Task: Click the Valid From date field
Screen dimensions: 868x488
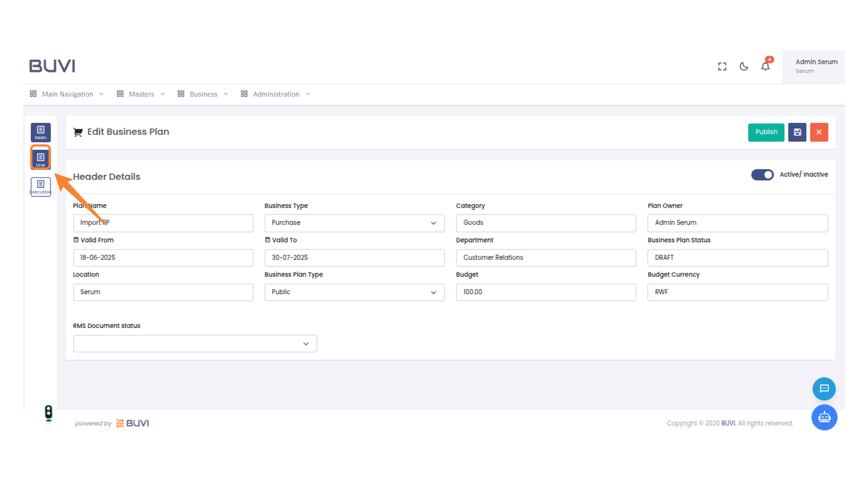Action: (163, 258)
